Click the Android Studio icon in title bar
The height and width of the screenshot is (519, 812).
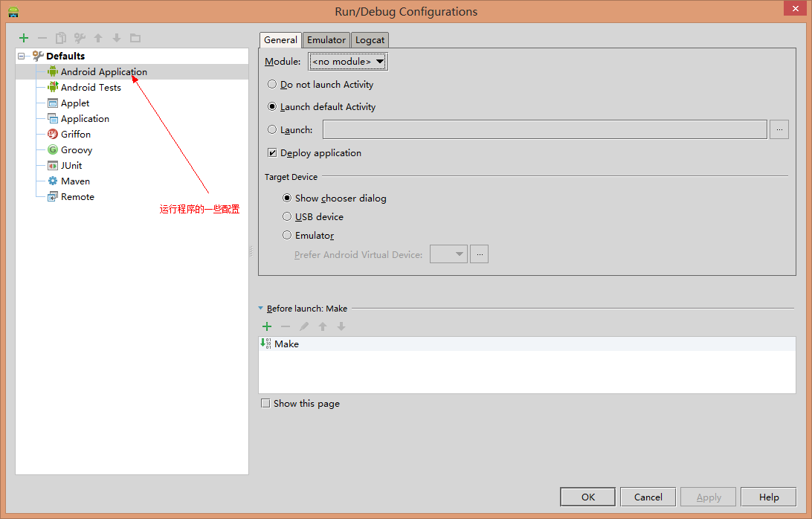click(13, 11)
